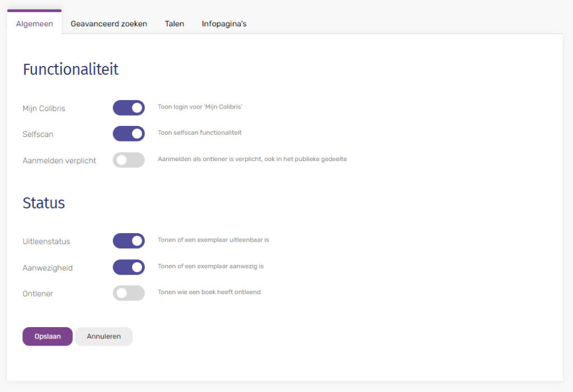Turn off the Selfscan switch

(x=129, y=134)
